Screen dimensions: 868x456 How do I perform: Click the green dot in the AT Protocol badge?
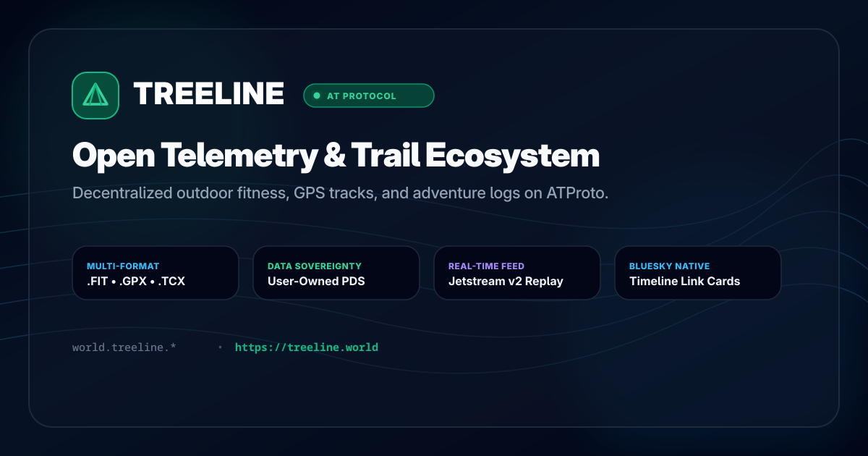317,96
